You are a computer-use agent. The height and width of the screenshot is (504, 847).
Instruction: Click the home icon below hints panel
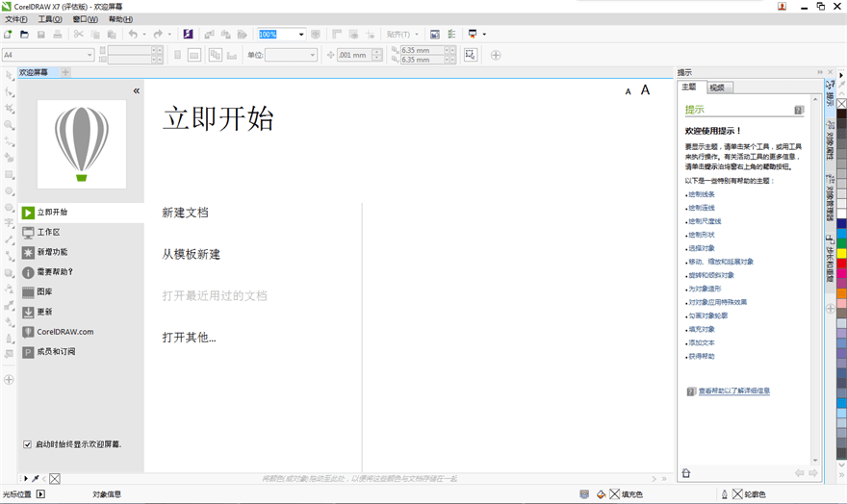coord(686,472)
